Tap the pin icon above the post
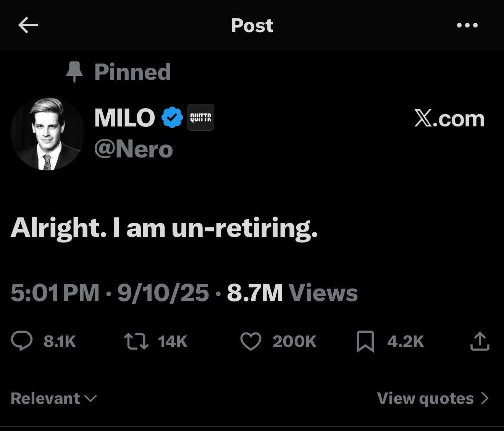Screen dimensions: 504x431 pos(74,72)
